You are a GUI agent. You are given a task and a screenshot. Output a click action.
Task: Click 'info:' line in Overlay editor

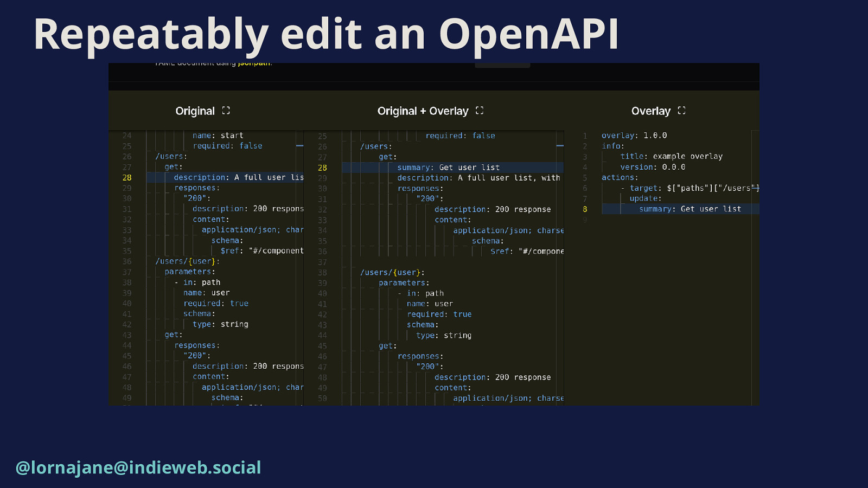(x=613, y=146)
